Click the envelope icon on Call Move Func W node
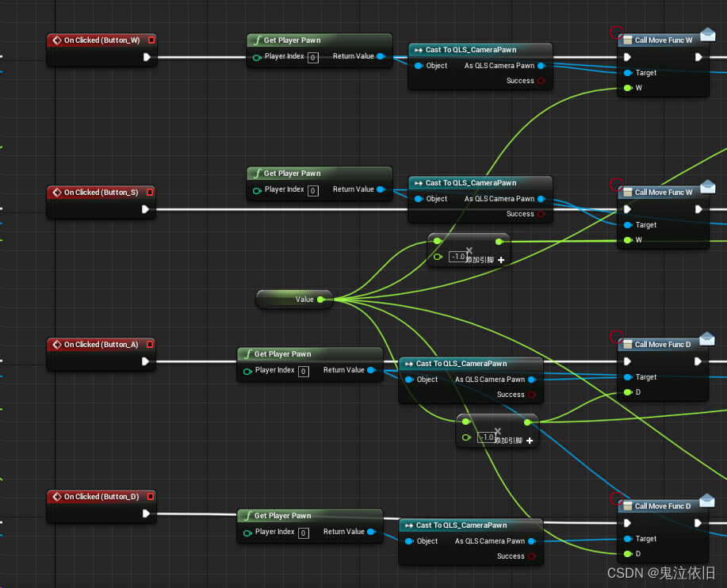The height and width of the screenshot is (588, 727). pos(706,35)
